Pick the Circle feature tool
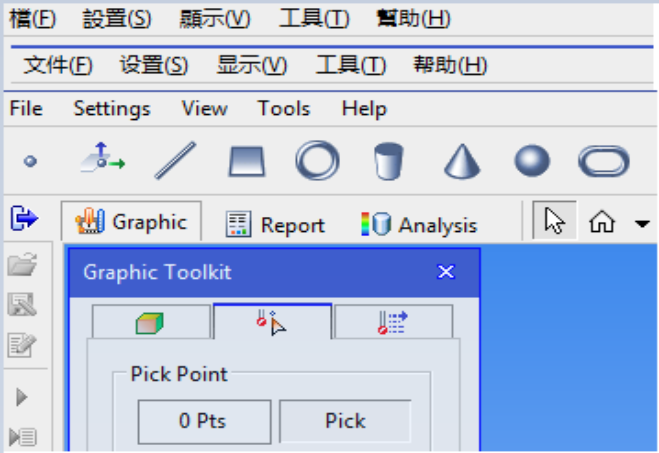The image size is (659, 453). click(317, 161)
